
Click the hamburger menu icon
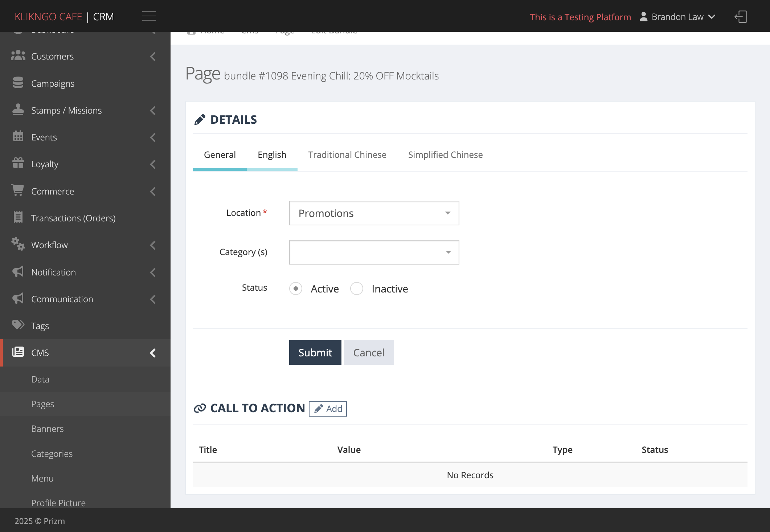(x=149, y=16)
